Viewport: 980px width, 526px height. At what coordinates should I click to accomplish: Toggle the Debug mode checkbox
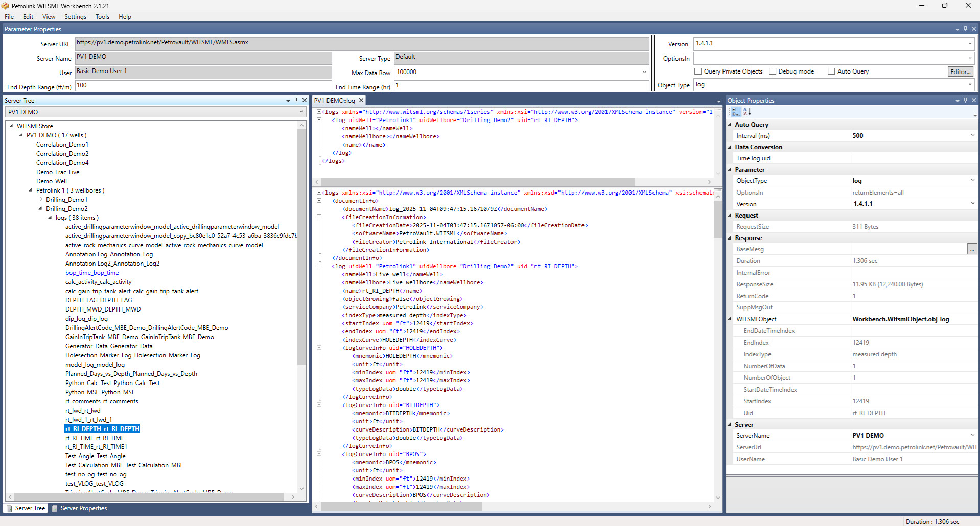[x=773, y=71]
